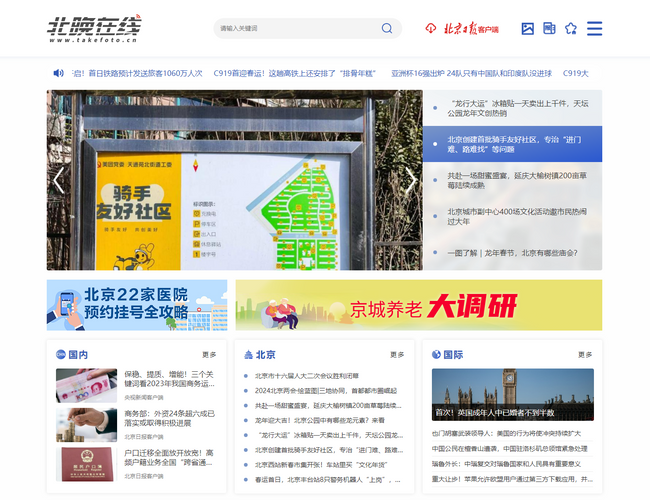Click source label 央视新闻客户端
Image resolution: width=650 pixels, height=500 pixels.
click(144, 398)
